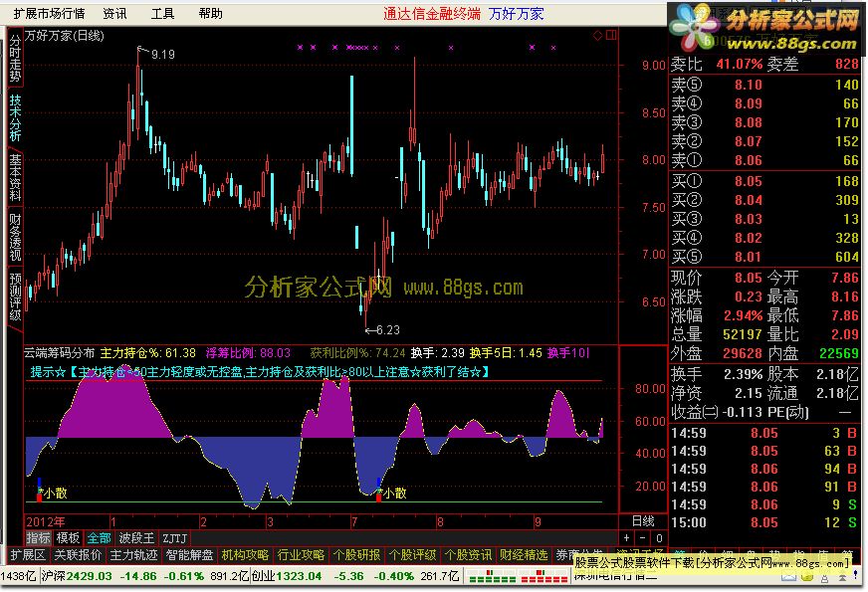Click the 主力持仓%: 61.38 value
Image resolution: width=868 pixels, height=592 pixels.
click(147, 353)
